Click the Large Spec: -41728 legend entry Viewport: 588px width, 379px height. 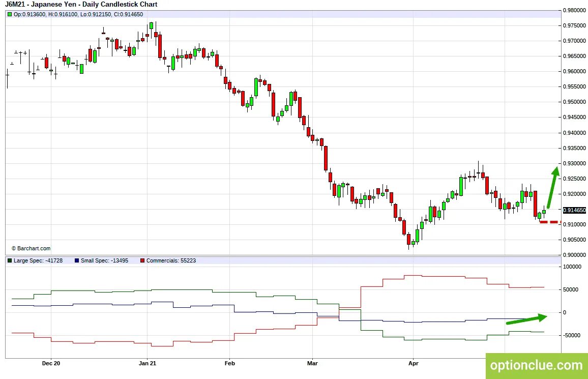click(x=38, y=260)
